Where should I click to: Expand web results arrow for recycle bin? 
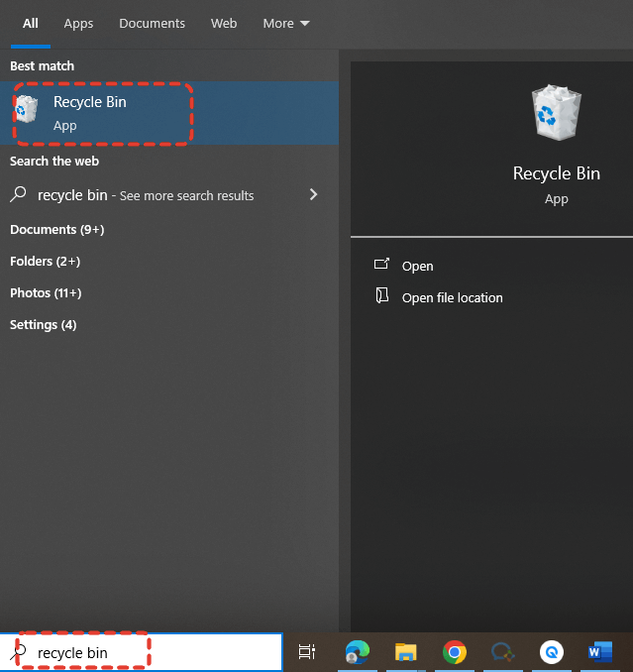tap(313, 194)
